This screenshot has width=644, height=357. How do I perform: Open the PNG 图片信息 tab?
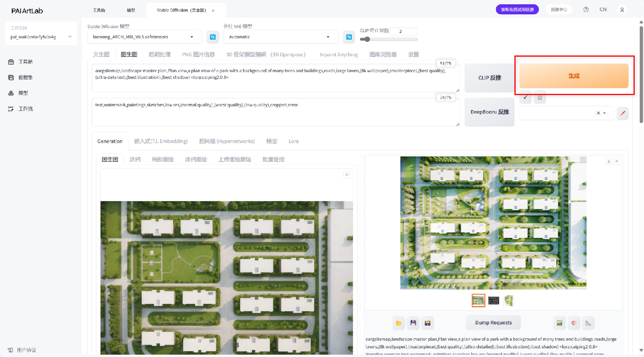198,55
